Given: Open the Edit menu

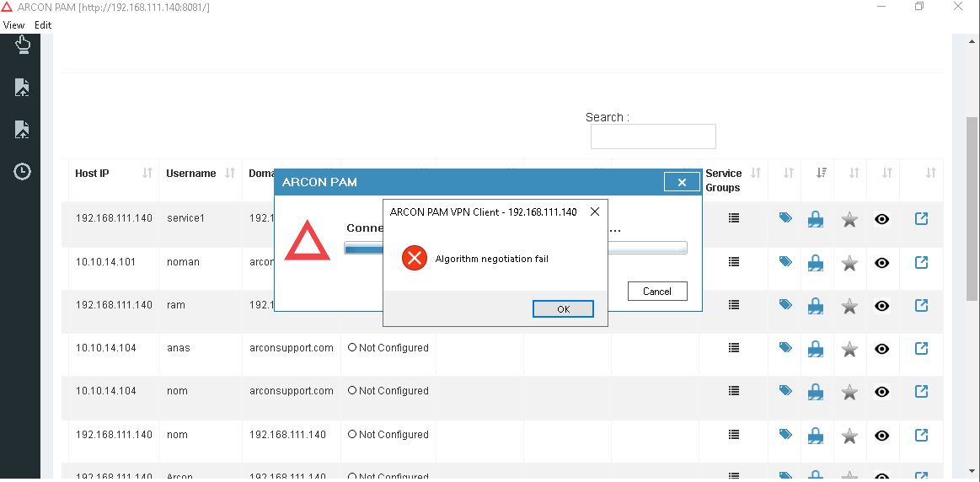Looking at the screenshot, I should coord(43,25).
